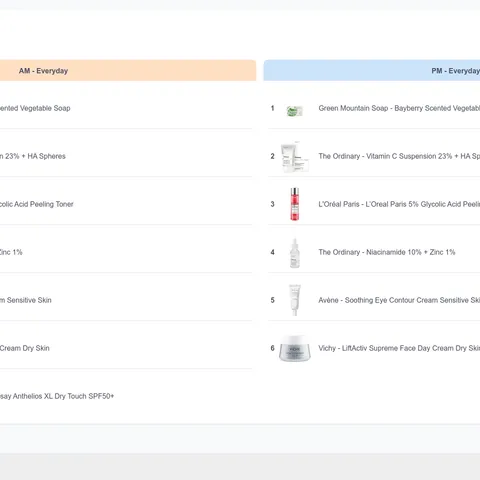The image size is (480, 480).
Task: Click The Ordinary Vitamin C Suspension thumbnail
Action: (x=295, y=157)
